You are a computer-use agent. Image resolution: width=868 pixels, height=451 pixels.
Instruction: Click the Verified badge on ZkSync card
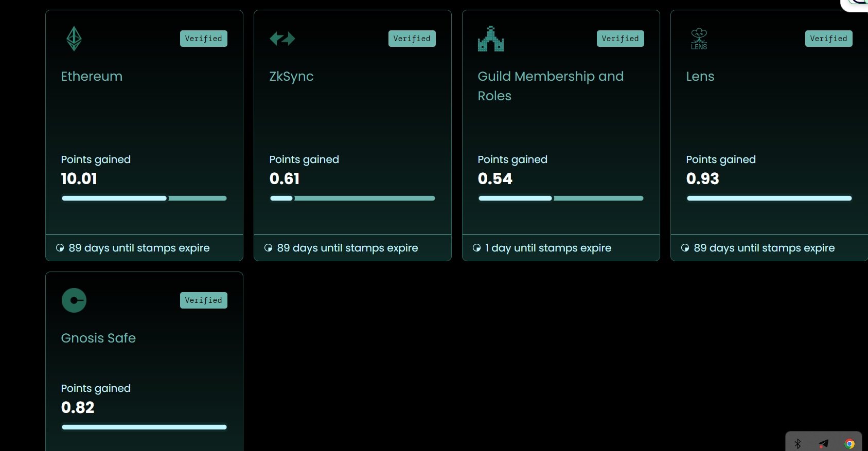[x=412, y=39]
